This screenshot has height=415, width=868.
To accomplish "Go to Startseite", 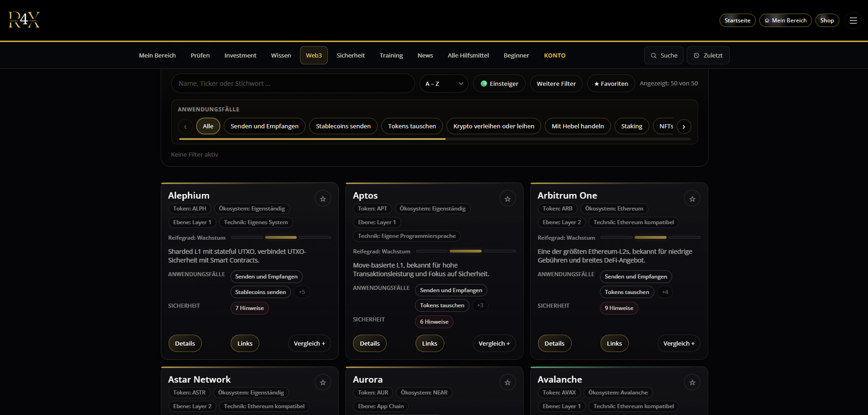I will 737,21.
